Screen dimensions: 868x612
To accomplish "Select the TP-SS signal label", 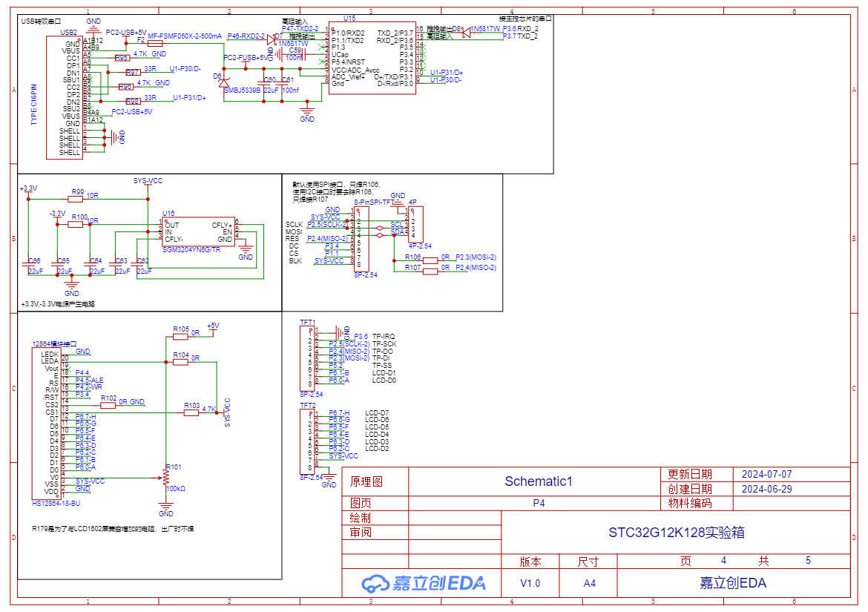I will pyautogui.click(x=382, y=365).
